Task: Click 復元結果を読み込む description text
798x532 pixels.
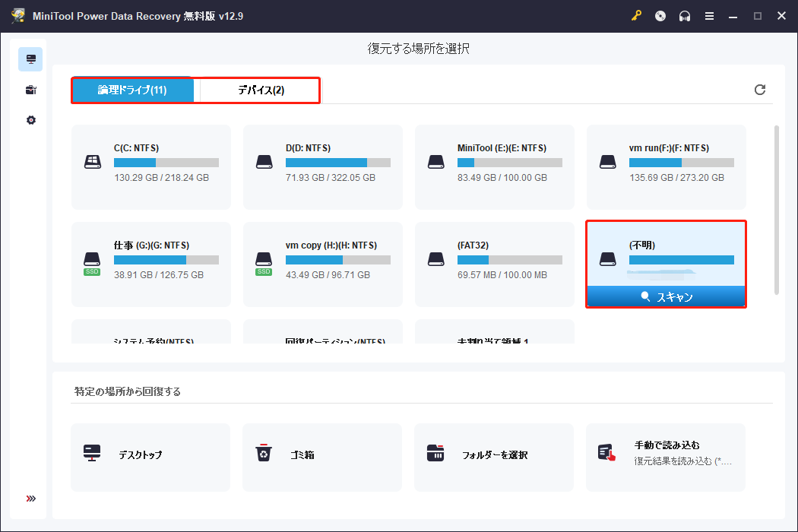Action: click(x=683, y=461)
